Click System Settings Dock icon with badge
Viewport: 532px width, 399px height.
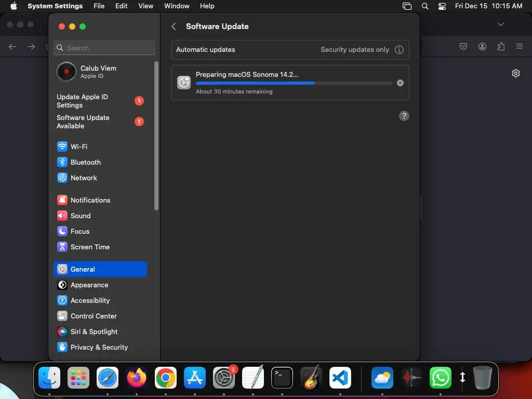[x=224, y=378]
